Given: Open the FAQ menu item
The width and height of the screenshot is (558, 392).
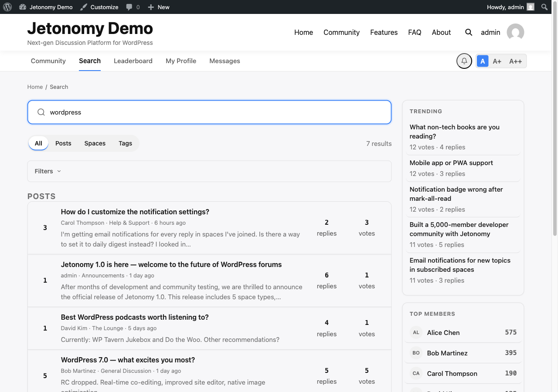Looking at the screenshot, I should pyautogui.click(x=415, y=32).
